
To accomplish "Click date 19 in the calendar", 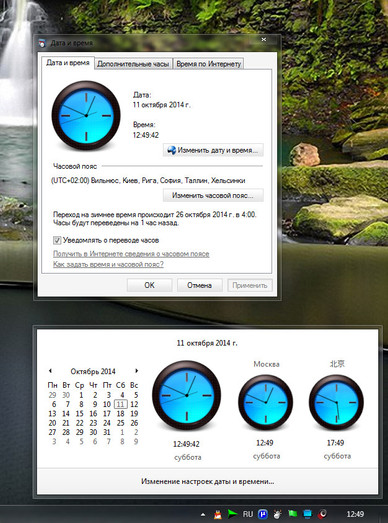I will point(134,414).
